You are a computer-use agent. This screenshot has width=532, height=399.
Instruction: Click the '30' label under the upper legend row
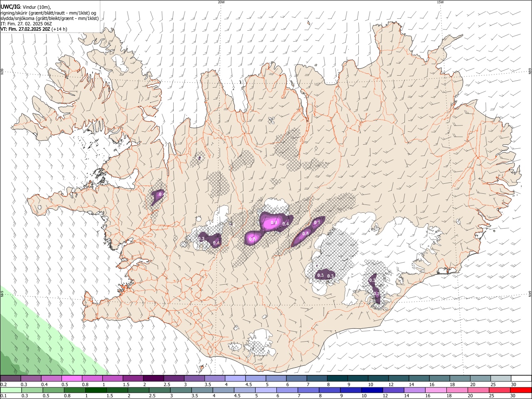pyautogui.click(x=513, y=384)
